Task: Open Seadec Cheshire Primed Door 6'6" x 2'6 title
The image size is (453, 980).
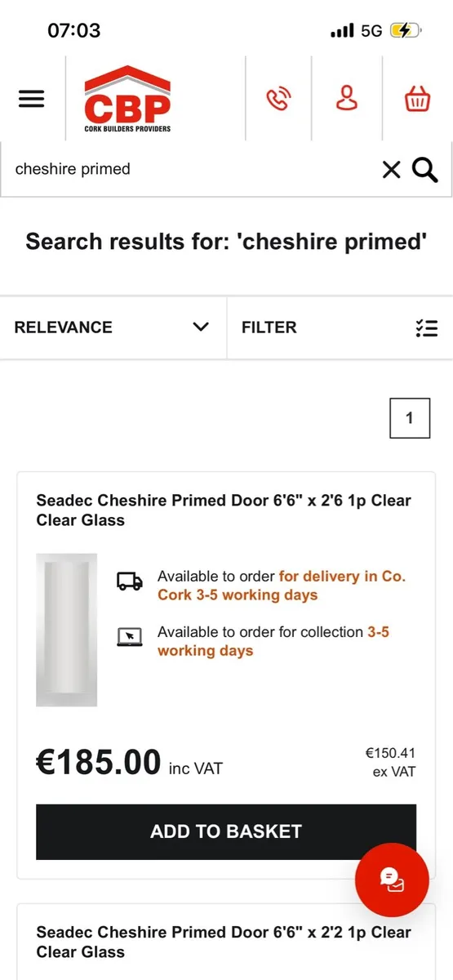Action: click(224, 510)
